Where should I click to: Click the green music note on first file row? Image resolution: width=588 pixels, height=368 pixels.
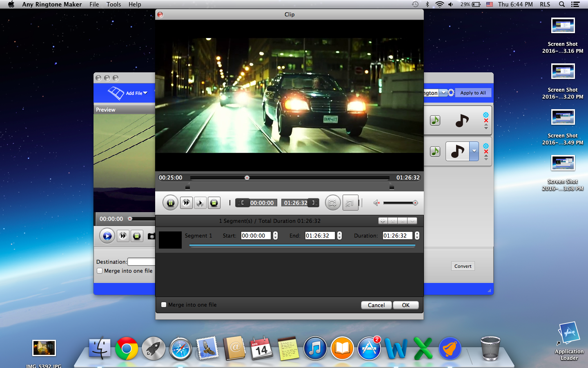click(435, 120)
